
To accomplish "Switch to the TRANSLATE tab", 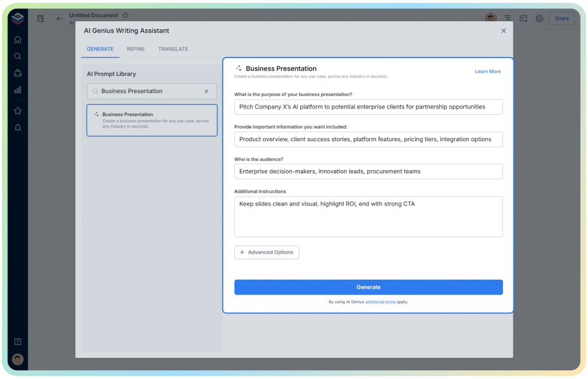I will coord(173,49).
